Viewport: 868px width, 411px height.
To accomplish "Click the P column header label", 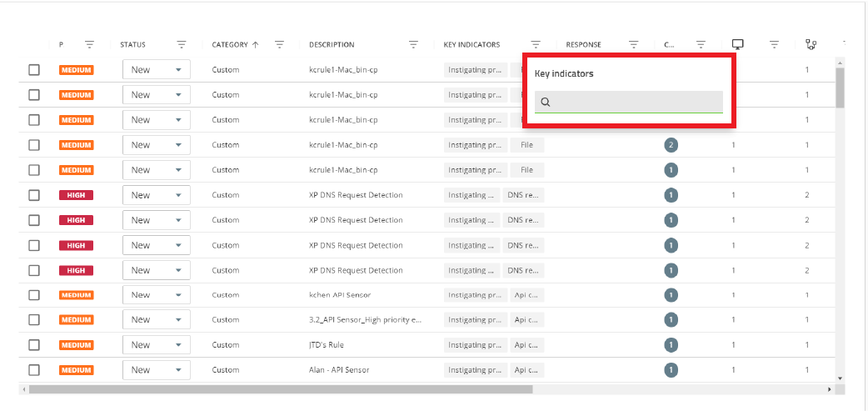I will click(61, 45).
